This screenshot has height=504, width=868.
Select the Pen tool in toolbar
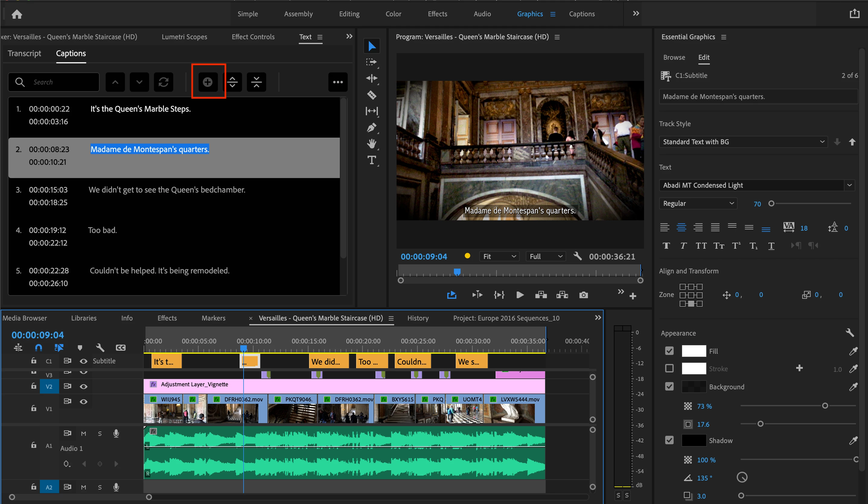click(371, 128)
